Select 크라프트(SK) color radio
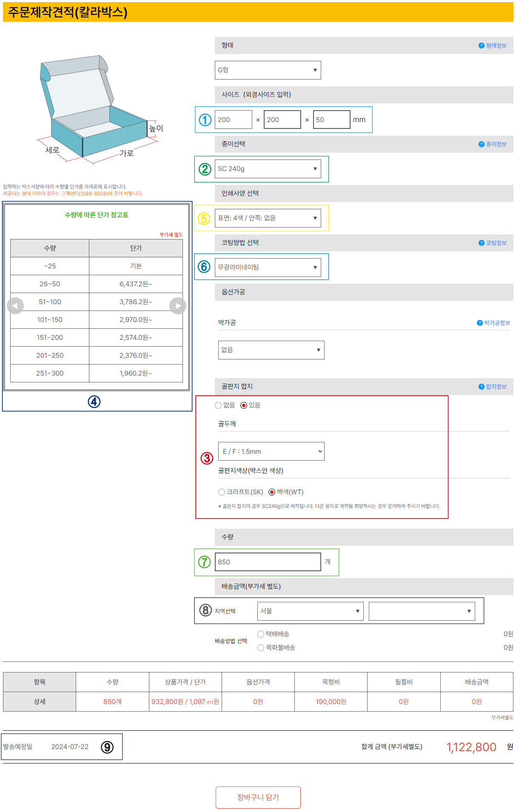This screenshot has width=516, height=812. point(222,492)
